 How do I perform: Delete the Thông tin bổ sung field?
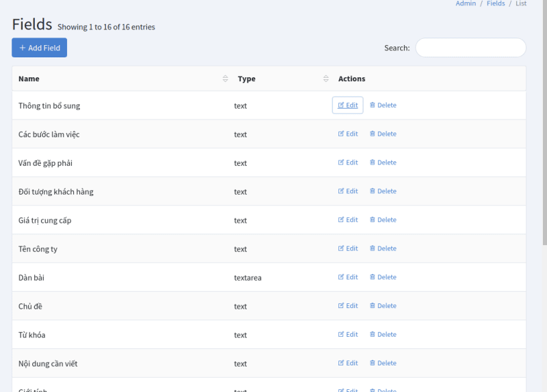[x=383, y=105]
